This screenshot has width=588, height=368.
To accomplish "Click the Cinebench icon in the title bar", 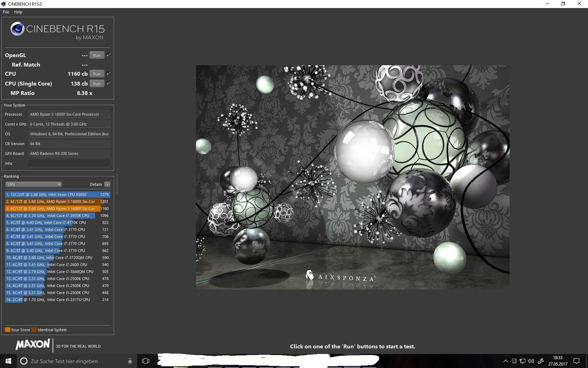I will coord(4,4).
